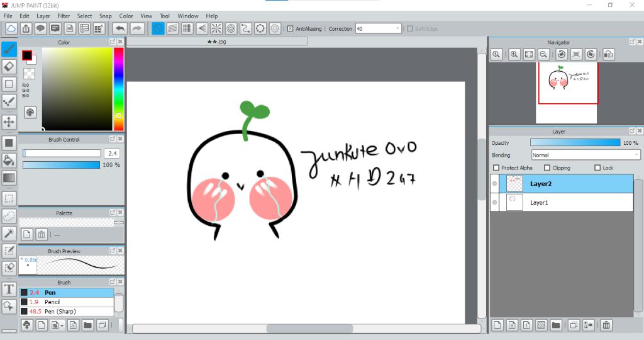The width and height of the screenshot is (644, 340).
Task: Open the Blending mode dropdown
Action: pyautogui.click(x=636, y=155)
